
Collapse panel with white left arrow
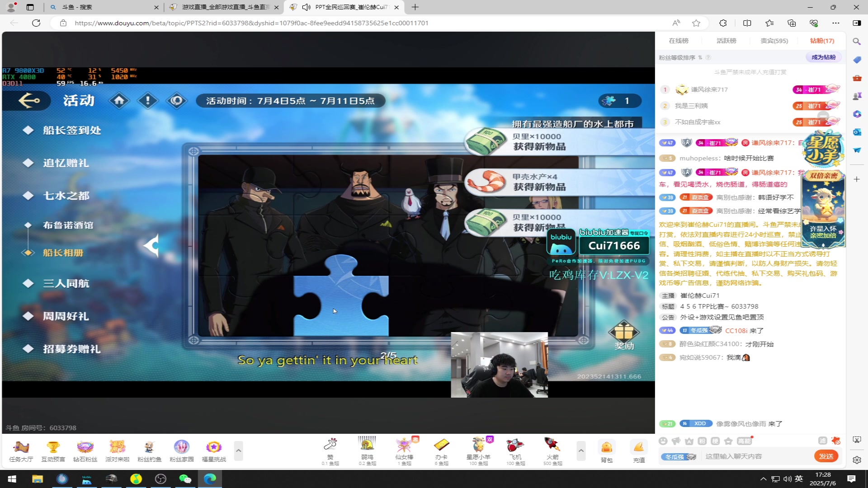click(151, 245)
